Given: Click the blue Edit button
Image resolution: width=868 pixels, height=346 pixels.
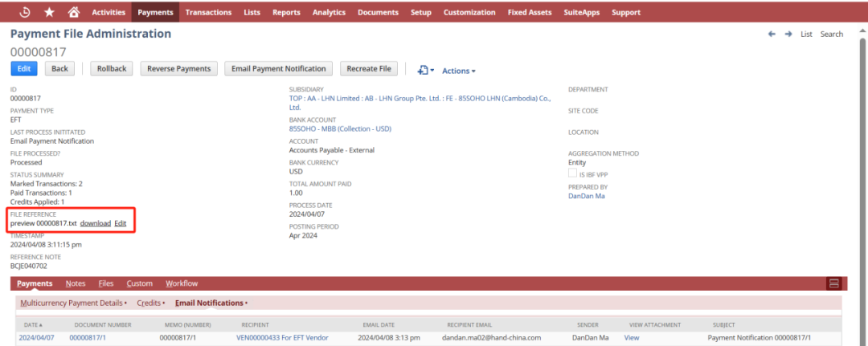Looking at the screenshot, I should (x=24, y=68).
